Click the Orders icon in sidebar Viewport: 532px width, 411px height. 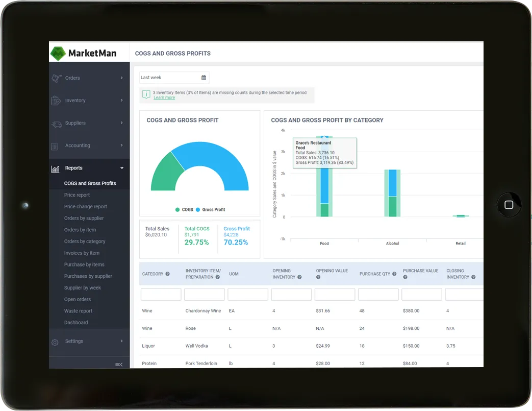tap(56, 78)
